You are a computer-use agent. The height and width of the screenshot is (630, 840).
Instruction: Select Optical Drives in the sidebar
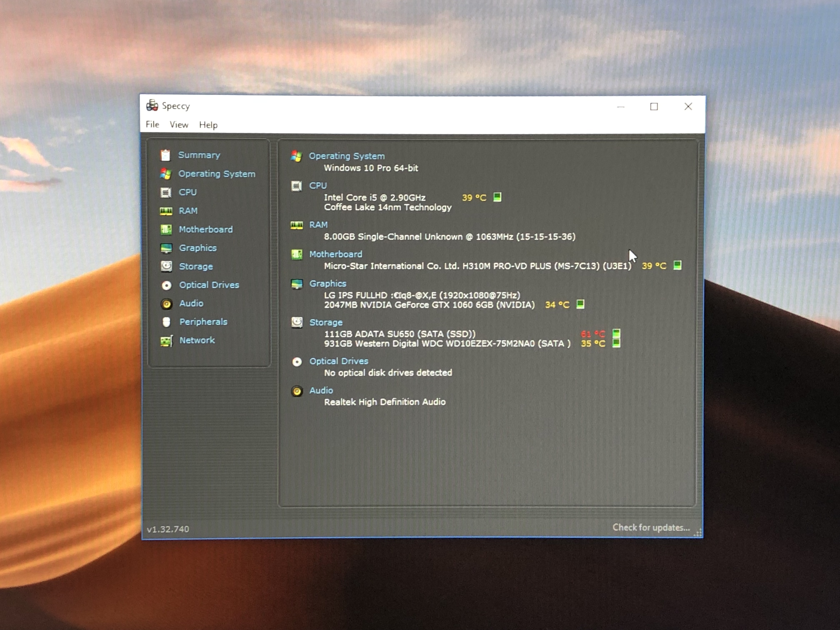[x=209, y=285]
